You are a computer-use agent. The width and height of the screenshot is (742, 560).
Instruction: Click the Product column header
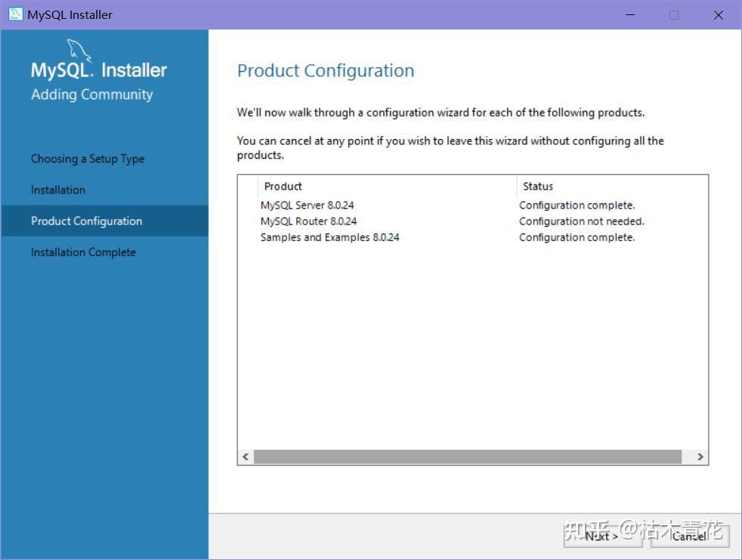[283, 186]
